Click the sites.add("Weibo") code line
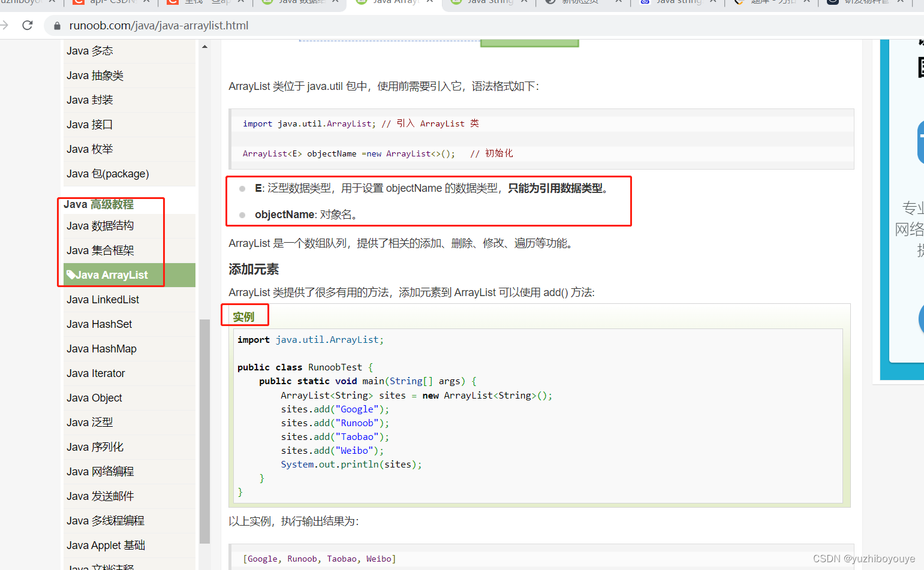 (x=332, y=451)
